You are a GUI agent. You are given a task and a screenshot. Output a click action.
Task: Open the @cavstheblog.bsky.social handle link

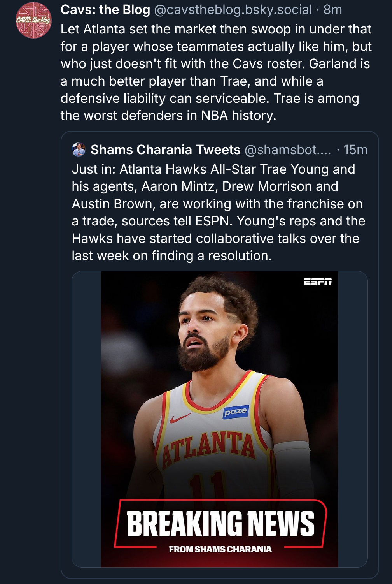click(233, 10)
